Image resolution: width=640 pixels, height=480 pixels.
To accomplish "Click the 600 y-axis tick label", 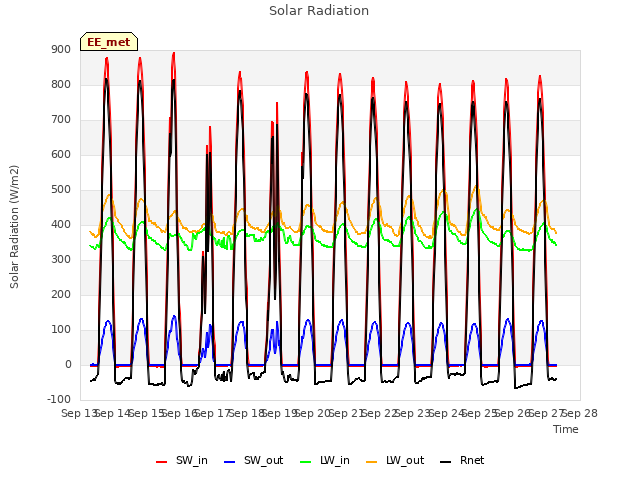I will click(x=61, y=154).
